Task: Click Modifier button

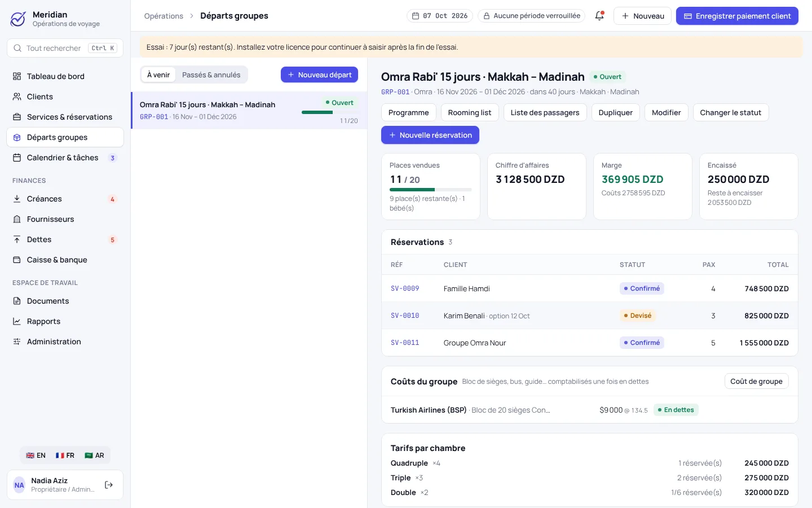Action: (x=666, y=112)
